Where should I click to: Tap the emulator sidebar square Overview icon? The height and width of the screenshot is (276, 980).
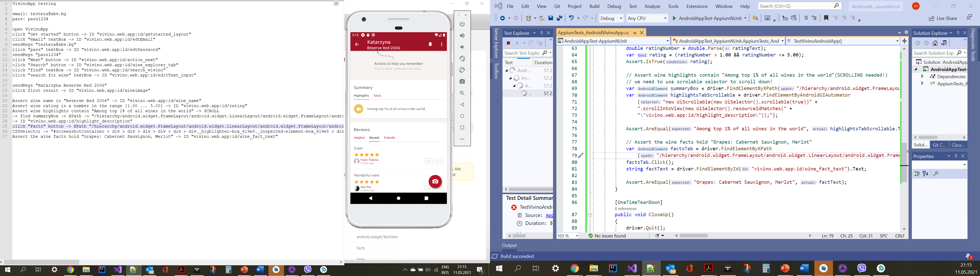(x=462, y=128)
